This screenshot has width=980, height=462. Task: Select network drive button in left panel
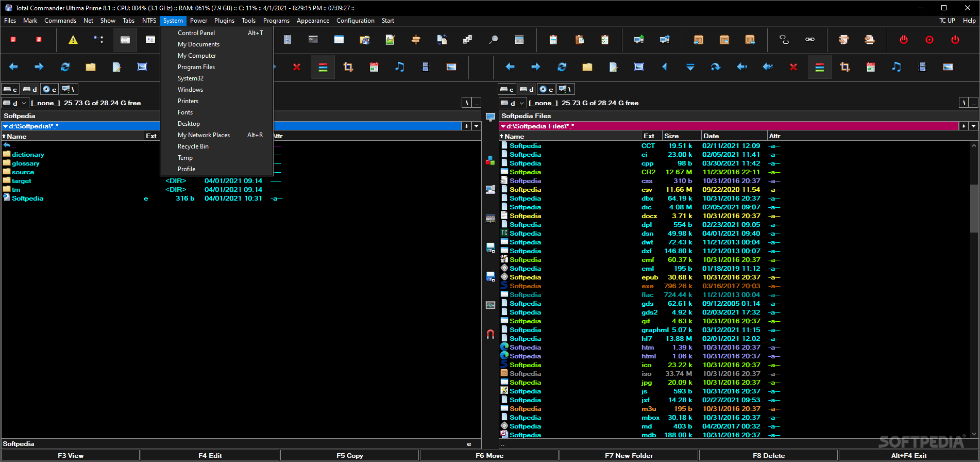coord(69,89)
